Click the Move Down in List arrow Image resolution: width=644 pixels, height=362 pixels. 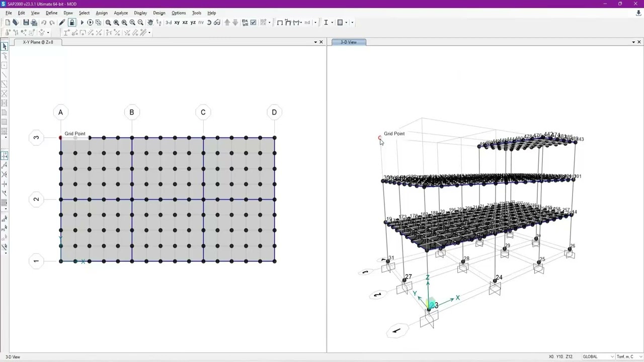pos(235,22)
